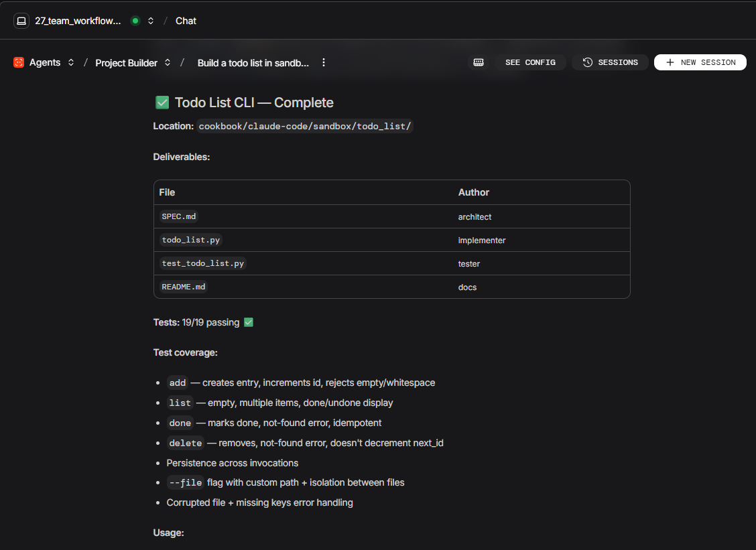
Task: Click the 'add' code tag
Action: 178,383
